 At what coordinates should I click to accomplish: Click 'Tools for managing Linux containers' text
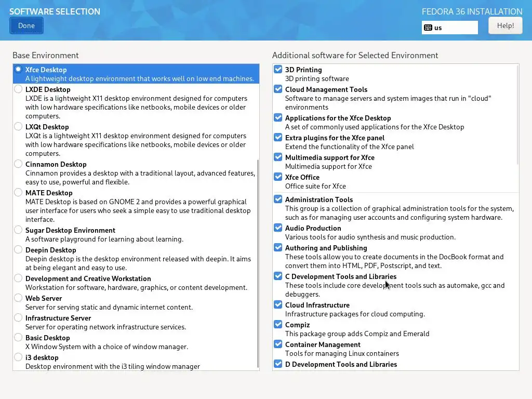(x=342, y=353)
